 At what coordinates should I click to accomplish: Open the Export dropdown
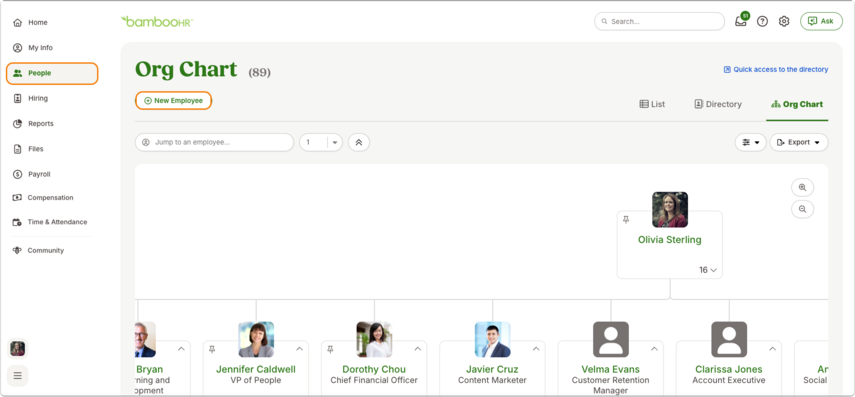coord(799,142)
